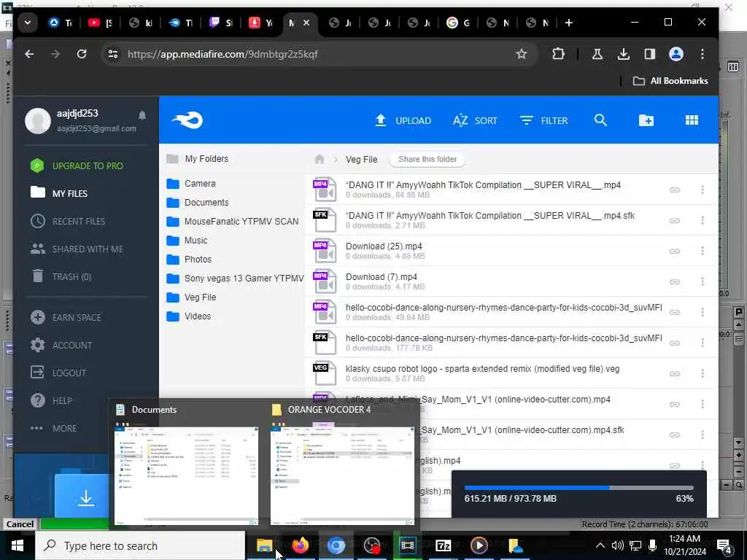Open Chrome Labs flask icon
The width and height of the screenshot is (747, 560).
click(x=597, y=54)
